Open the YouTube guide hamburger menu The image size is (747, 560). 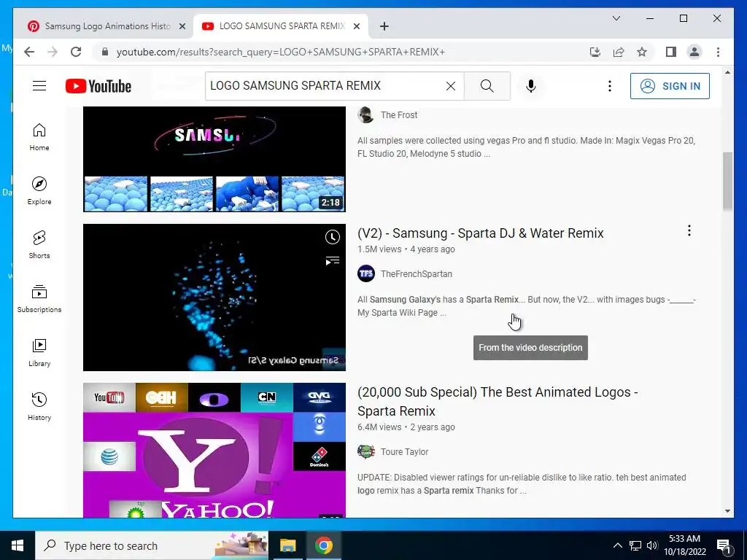[39, 86]
